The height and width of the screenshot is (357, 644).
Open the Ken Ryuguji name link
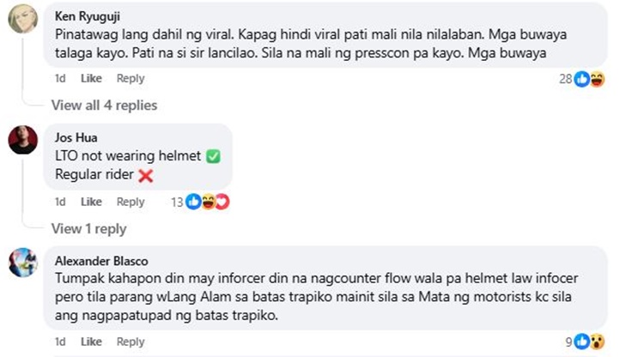point(88,16)
